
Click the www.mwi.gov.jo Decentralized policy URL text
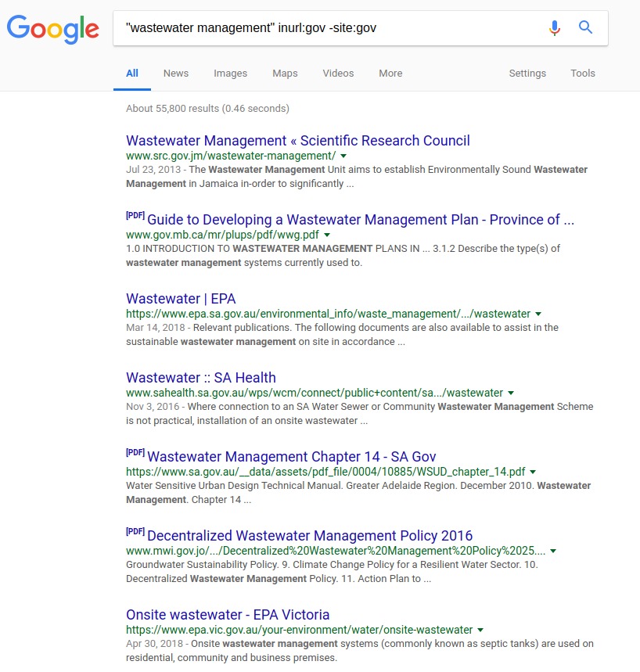[336, 552]
